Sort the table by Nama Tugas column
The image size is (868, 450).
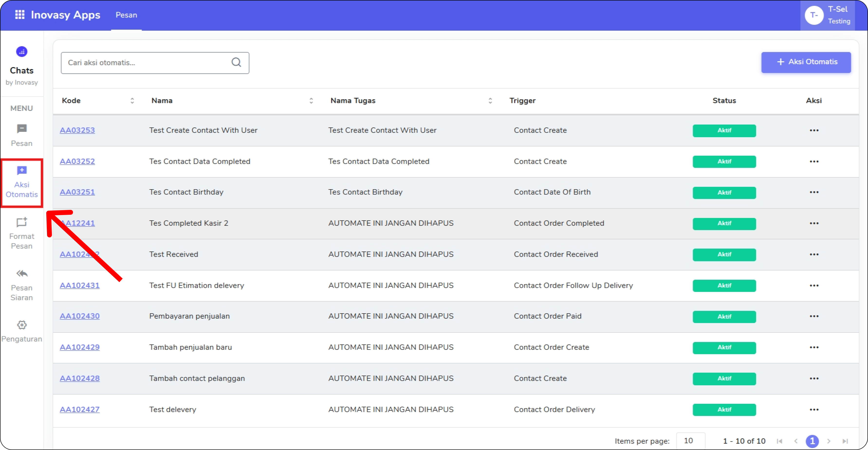pyautogui.click(x=490, y=101)
